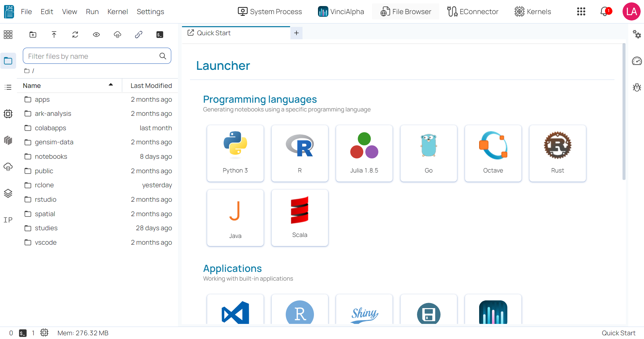Launch an R notebook card
The width and height of the screenshot is (644, 339).
300,153
